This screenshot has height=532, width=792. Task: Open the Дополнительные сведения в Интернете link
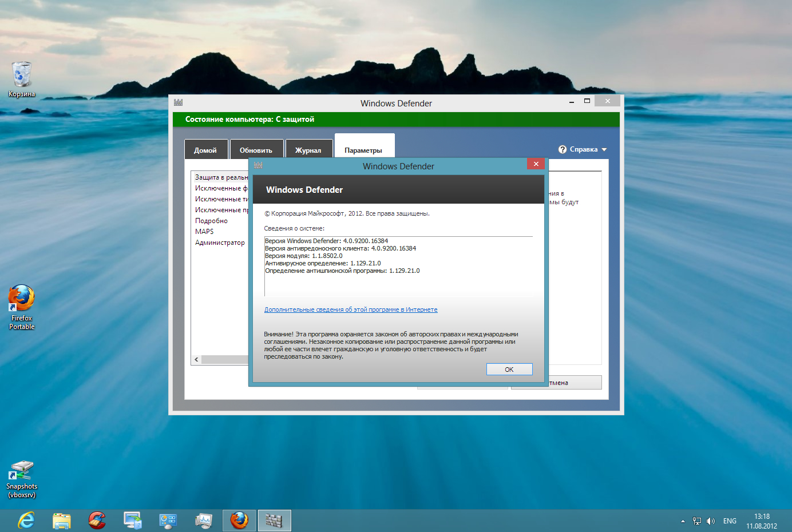tap(351, 309)
